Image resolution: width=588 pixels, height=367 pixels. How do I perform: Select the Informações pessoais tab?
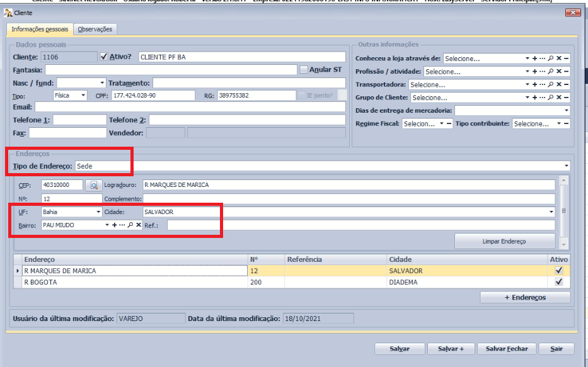40,29
